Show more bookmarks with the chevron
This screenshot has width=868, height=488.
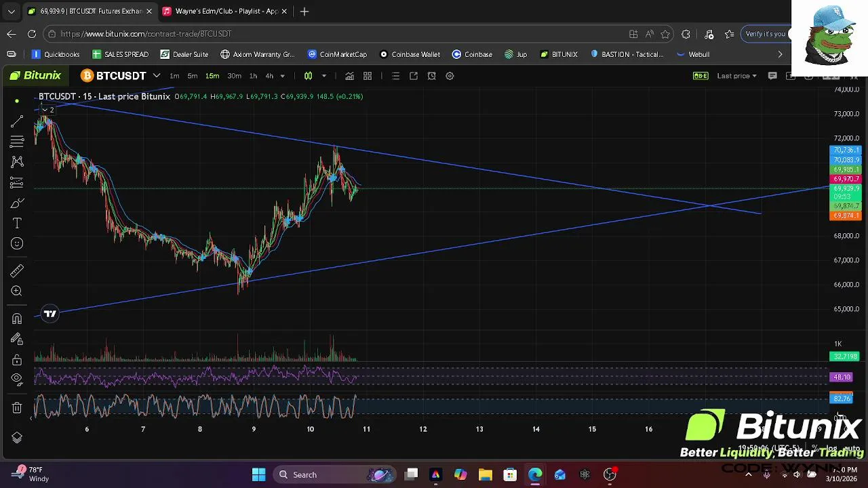[780, 54]
